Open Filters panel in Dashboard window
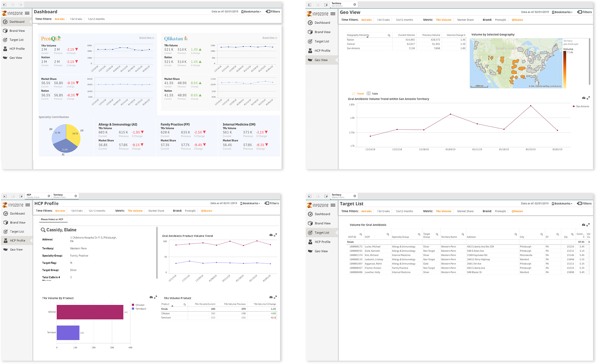 tap(273, 11)
